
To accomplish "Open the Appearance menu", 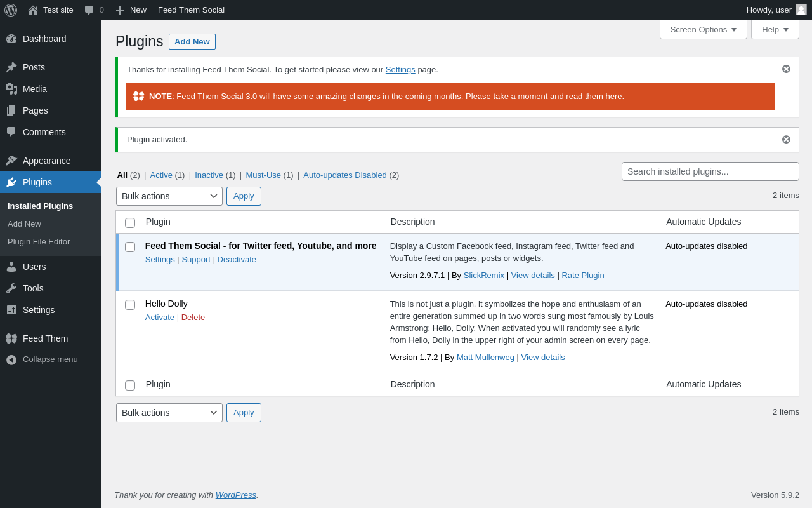I will (51, 161).
